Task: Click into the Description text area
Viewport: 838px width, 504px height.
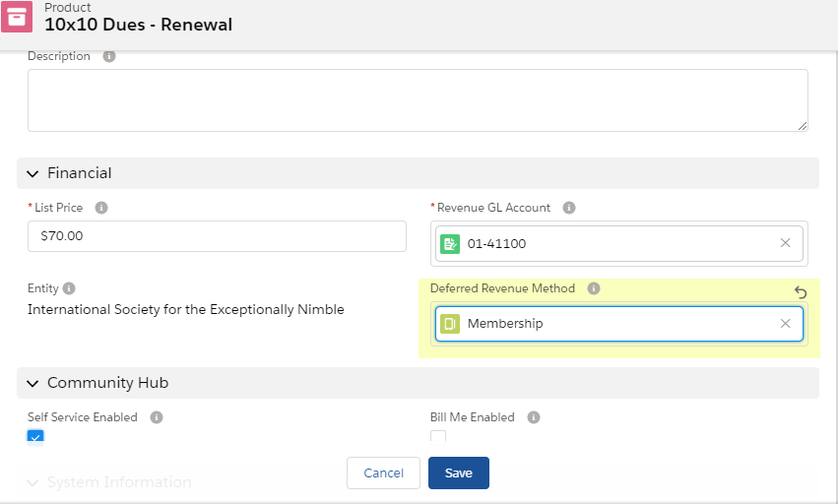Action: 418,99
